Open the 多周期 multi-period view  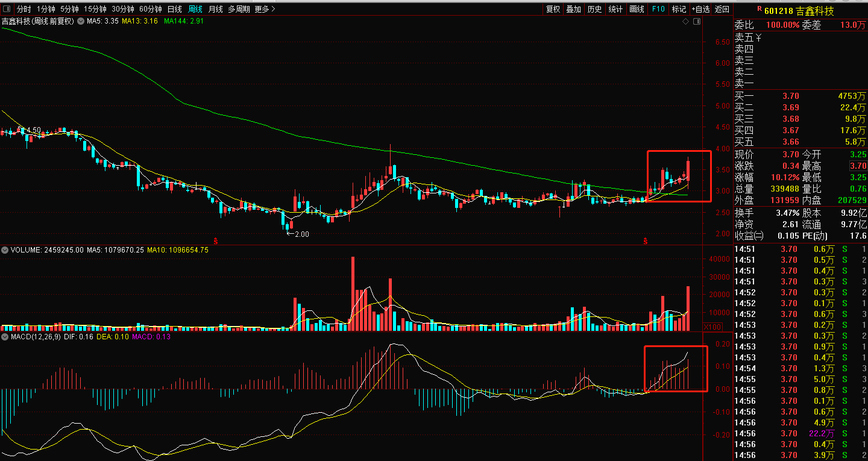point(239,9)
